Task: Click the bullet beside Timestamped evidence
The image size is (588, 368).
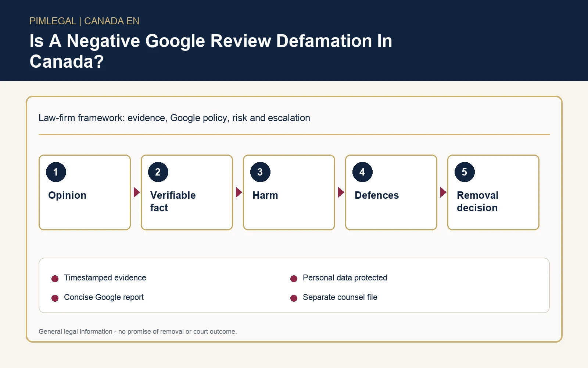Action: (x=55, y=279)
